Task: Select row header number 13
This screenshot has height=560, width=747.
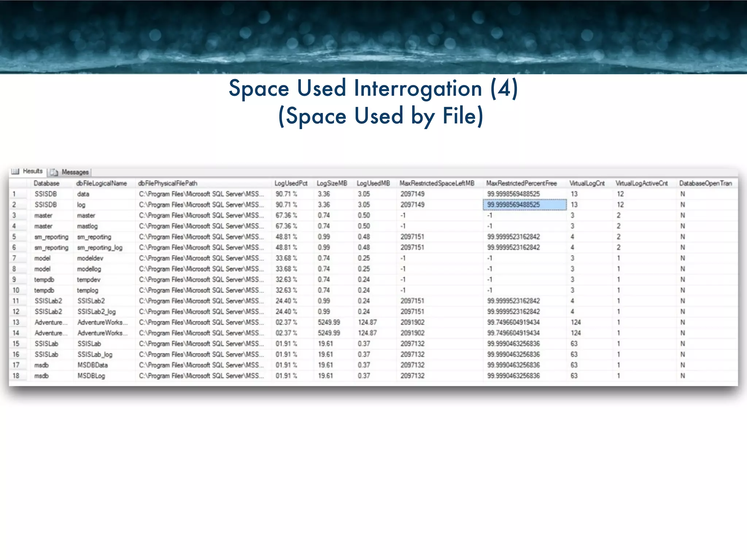Action: click(16, 322)
